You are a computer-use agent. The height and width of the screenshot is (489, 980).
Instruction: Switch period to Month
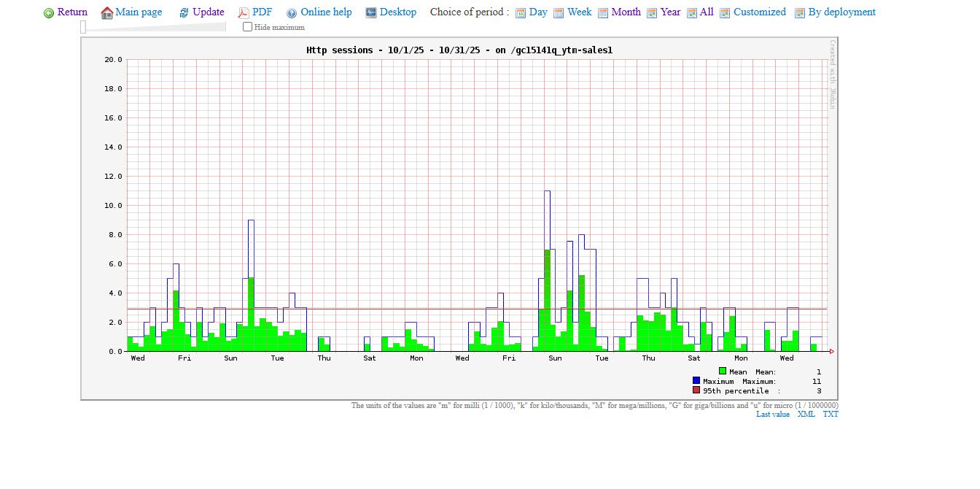[x=626, y=12]
